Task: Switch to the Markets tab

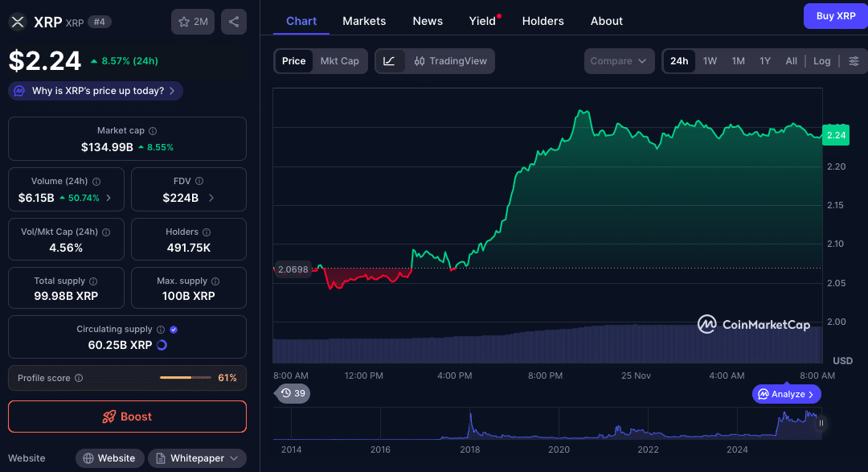Action: click(364, 21)
